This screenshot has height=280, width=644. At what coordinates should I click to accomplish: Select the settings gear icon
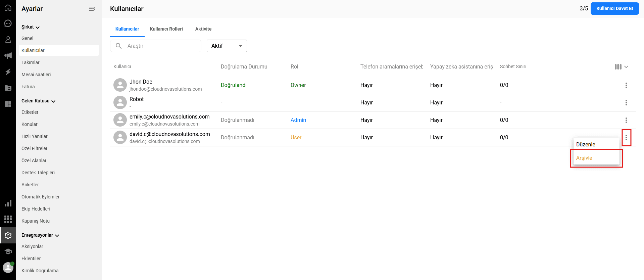click(8, 235)
